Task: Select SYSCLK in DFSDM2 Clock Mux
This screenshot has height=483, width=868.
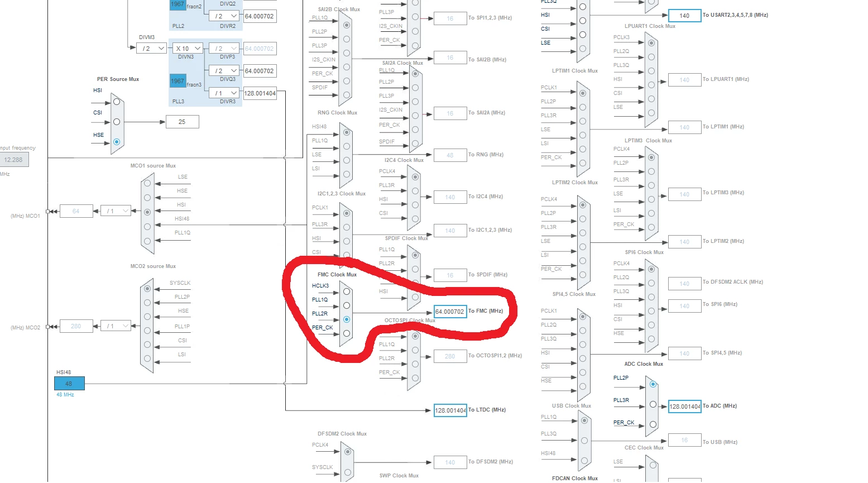Action: pyautogui.click(x=347, y=472)
